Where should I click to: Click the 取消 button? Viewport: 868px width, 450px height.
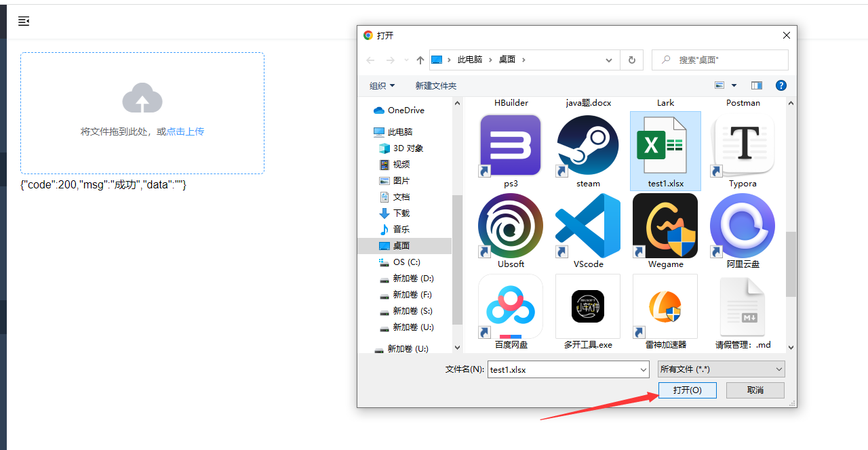pyautogui.click(x=755, y=390)
